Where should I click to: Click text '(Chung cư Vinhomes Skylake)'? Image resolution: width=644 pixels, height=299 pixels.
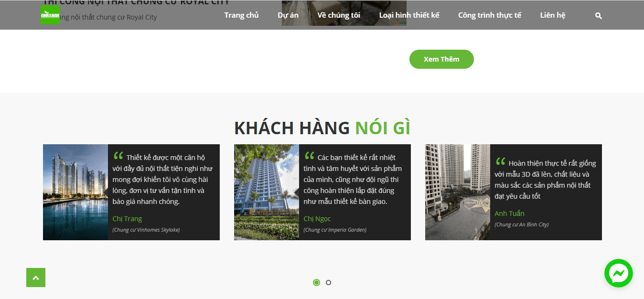[x=146, y=230]
